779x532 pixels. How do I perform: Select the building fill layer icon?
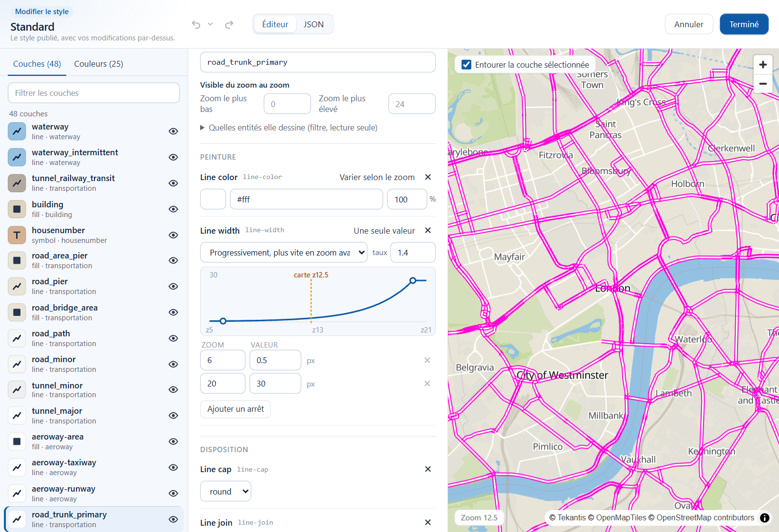point(17,209)
